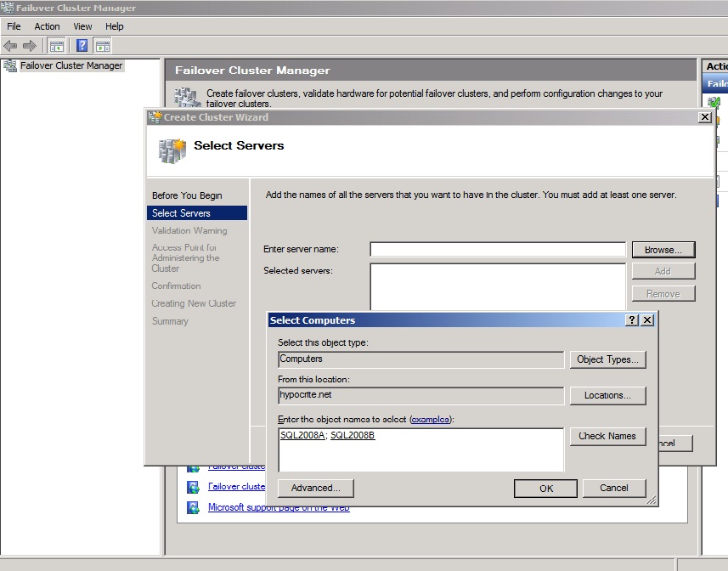Open Microsoft support page on the Web link
728x571 pixels.
(279, 507)
